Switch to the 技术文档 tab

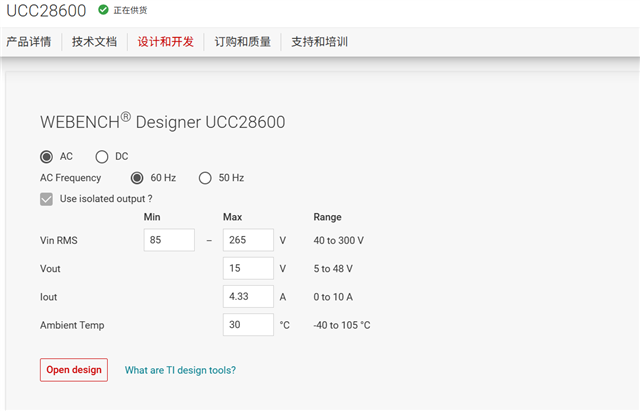[94, 42]
